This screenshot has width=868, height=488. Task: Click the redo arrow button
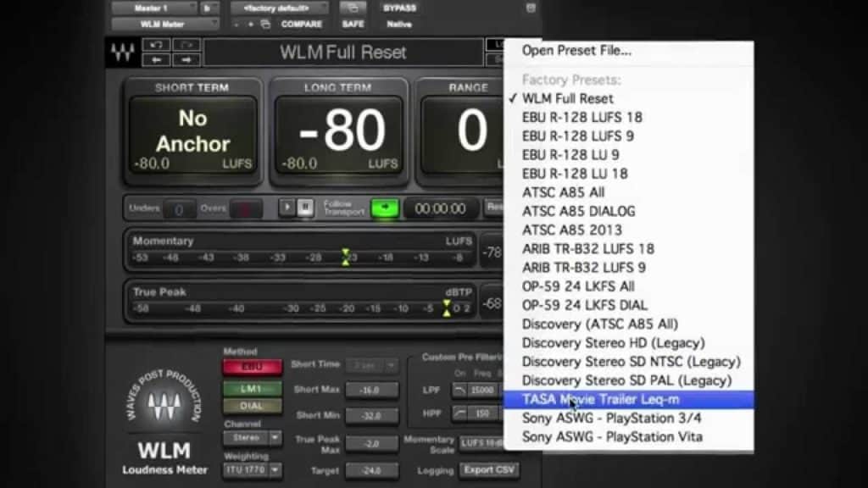click(186, 45)
